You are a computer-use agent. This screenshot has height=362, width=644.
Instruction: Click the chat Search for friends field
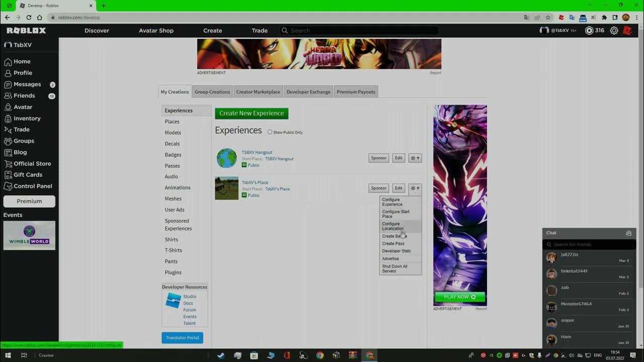pyautogui.click(x=589, y=244)
